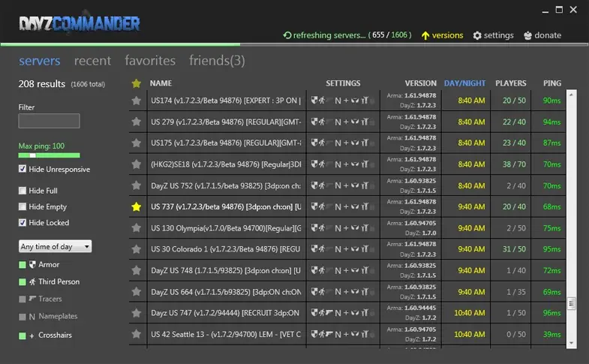This screenshot has width=589, height=364.
Task: Click settings icons of US174 server row
Action: [x=343, y=101]
